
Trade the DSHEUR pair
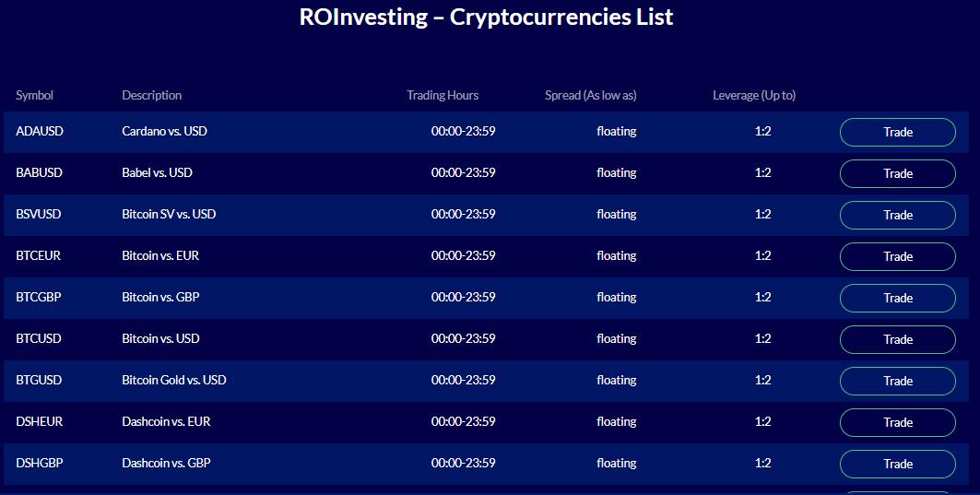point(898,422)
